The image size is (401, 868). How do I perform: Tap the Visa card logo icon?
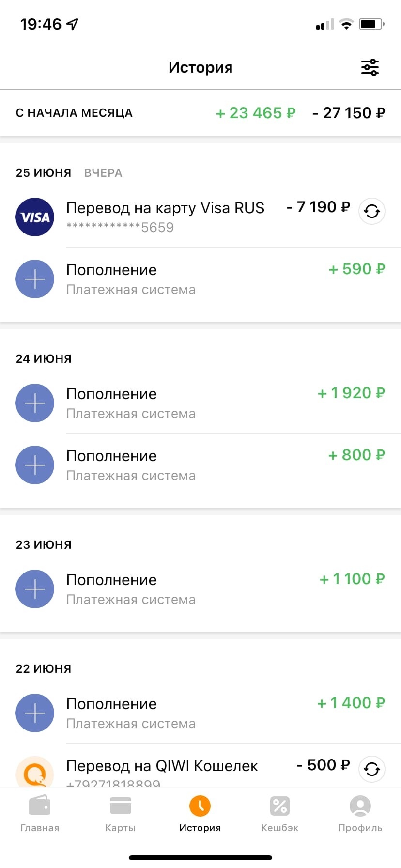[35, 217]
